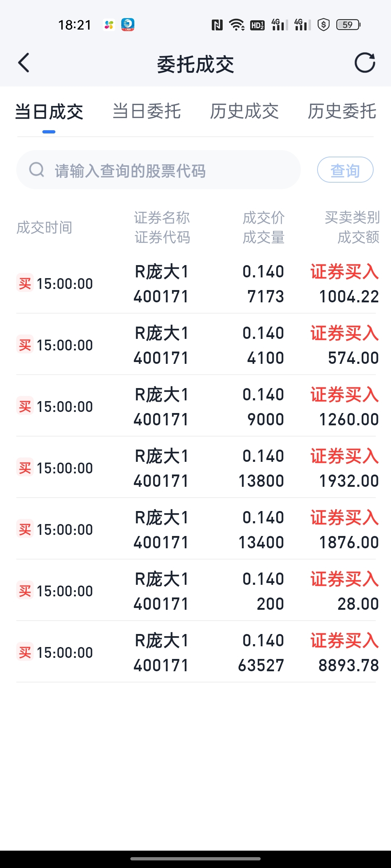Click the 查询 button
The image size is (391, 868).
pyautogui.click(x=345, y=170)
